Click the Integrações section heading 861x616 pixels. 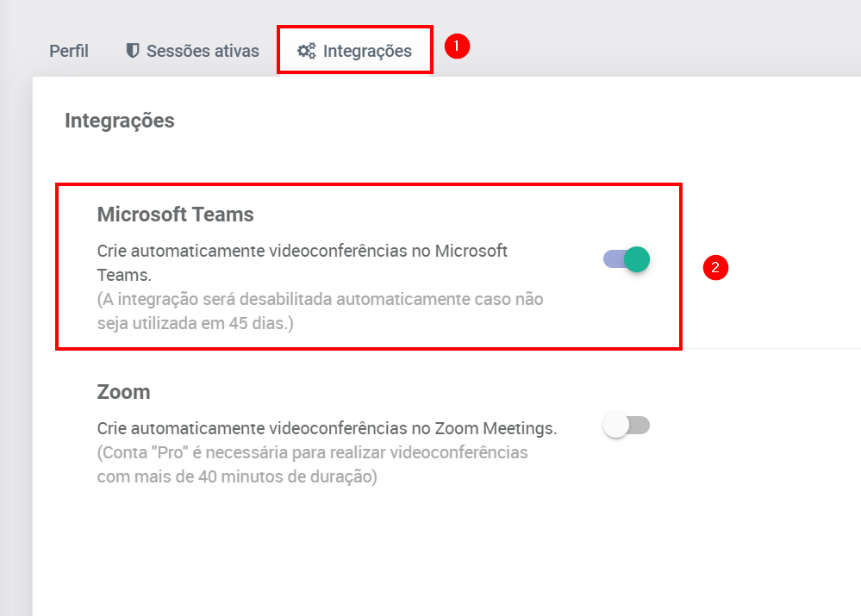120,121
